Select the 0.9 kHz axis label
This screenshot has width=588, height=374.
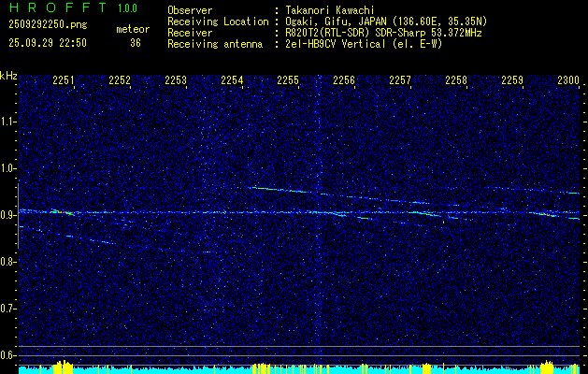pos(7,215)
